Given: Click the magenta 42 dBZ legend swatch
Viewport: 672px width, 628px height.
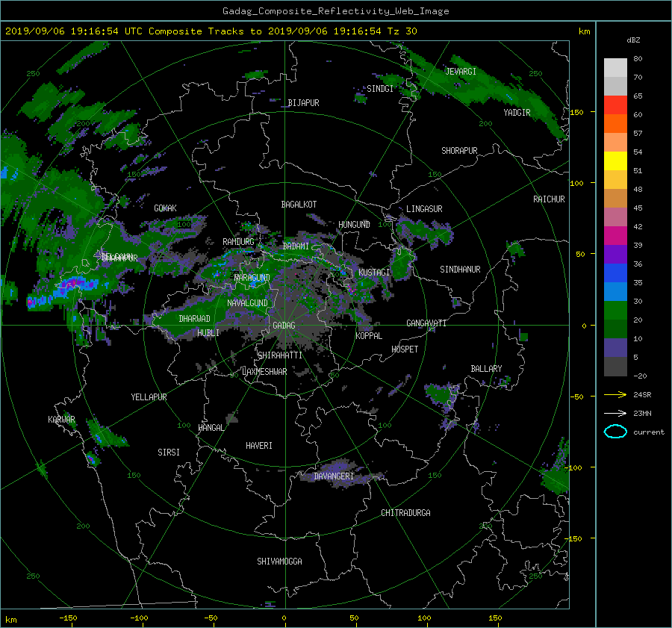Looking at the screenshot, I should [x=615, y=235].
